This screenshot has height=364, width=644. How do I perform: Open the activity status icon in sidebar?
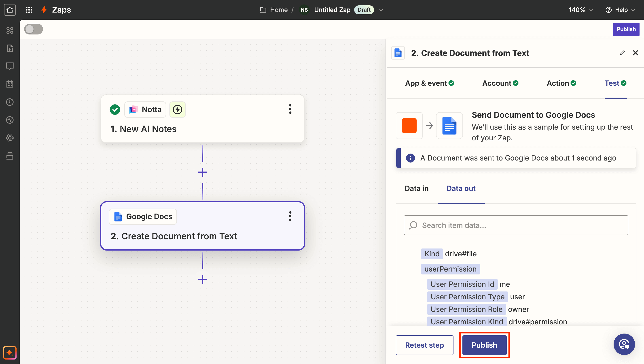pos(10,120)
